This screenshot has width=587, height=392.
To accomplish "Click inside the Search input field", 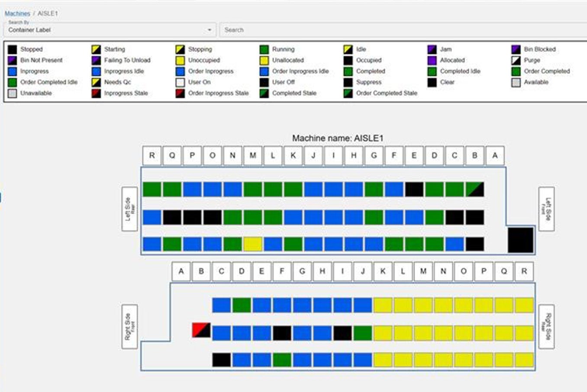I will pyautogui.click(x=303, y=30).
